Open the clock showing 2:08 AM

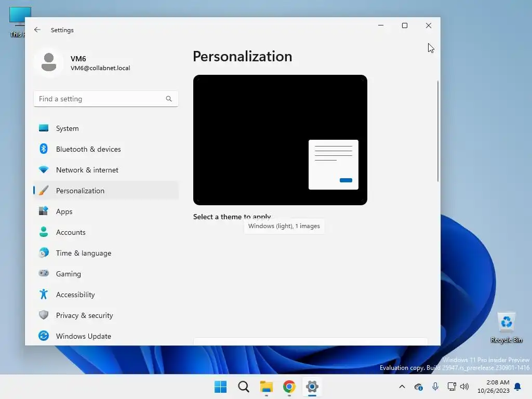(494, 387)
